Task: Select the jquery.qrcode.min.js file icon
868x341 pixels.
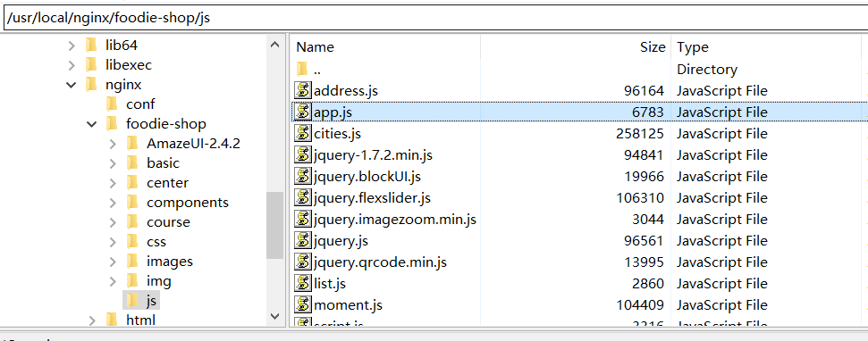Action: click(x=302, y=262)
